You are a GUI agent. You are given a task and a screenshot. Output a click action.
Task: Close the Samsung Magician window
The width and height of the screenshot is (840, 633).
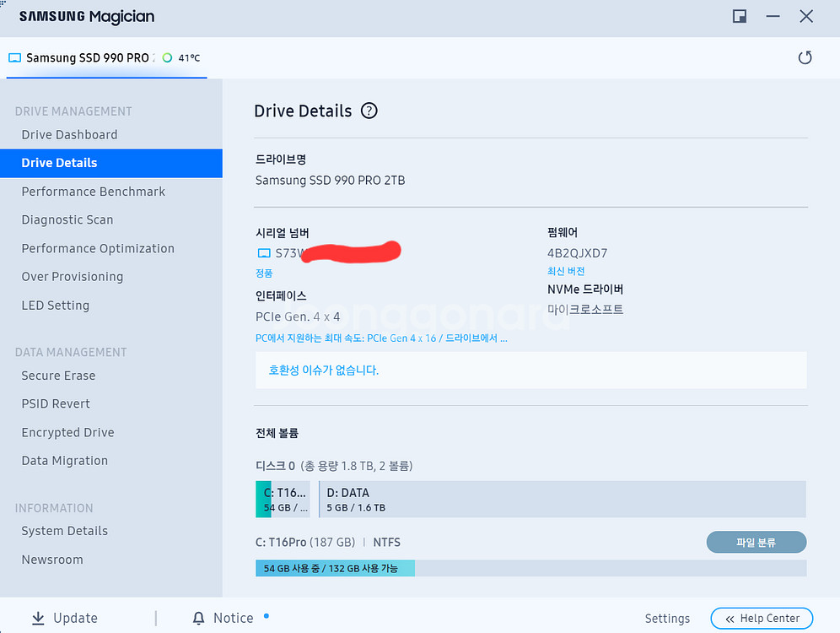(806, 16)
